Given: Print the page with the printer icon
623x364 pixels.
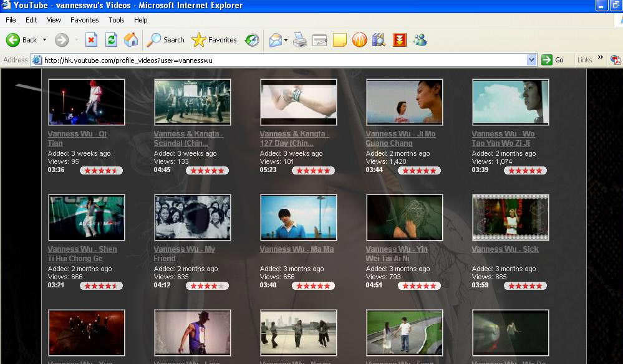Looking at the screenshot, I should pos(300,40).
